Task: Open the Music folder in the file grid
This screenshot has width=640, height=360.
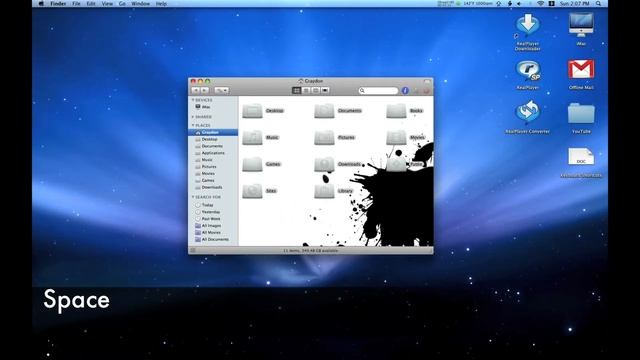Action: (x=252, y=138)
